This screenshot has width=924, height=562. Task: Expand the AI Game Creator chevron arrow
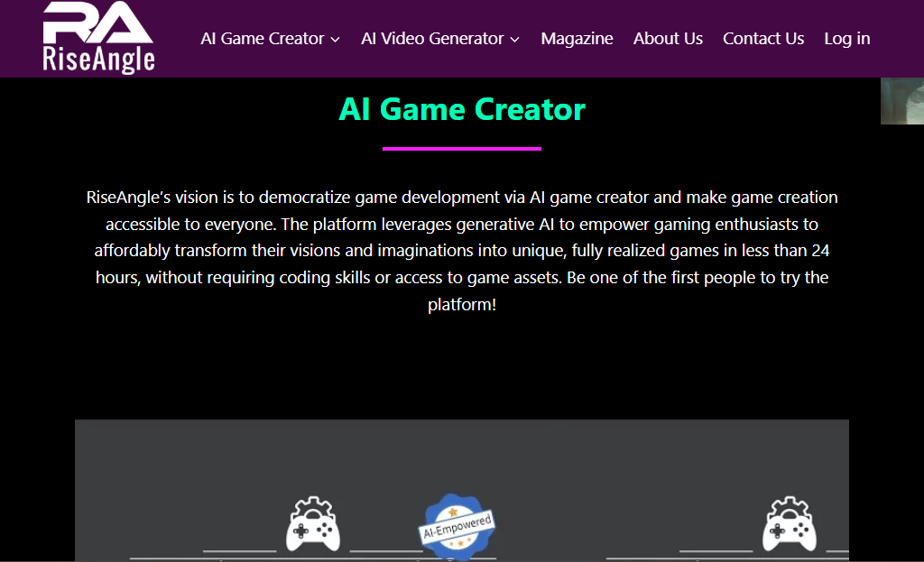(336, 40)
